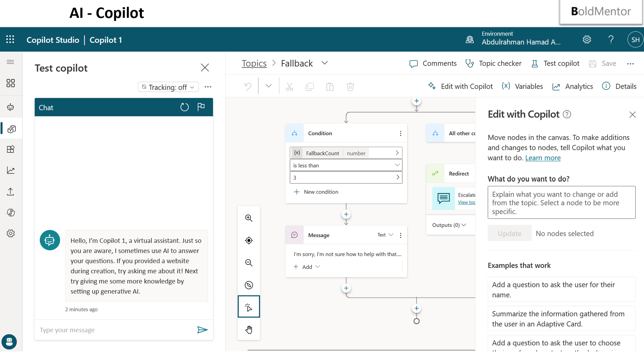Open the Edit with Copilot help icon
Viewport: 644px width, 361px height.
[x=567, y=115]
